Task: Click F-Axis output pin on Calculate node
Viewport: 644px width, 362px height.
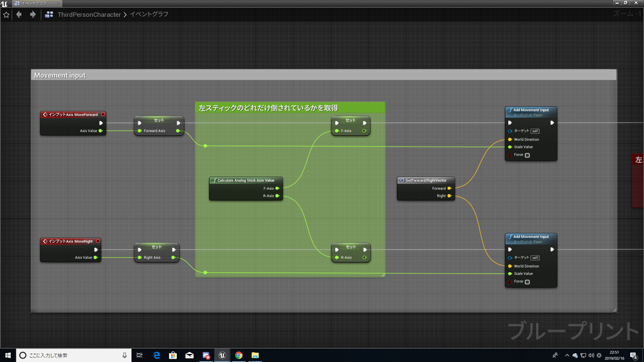Action: 277,189
